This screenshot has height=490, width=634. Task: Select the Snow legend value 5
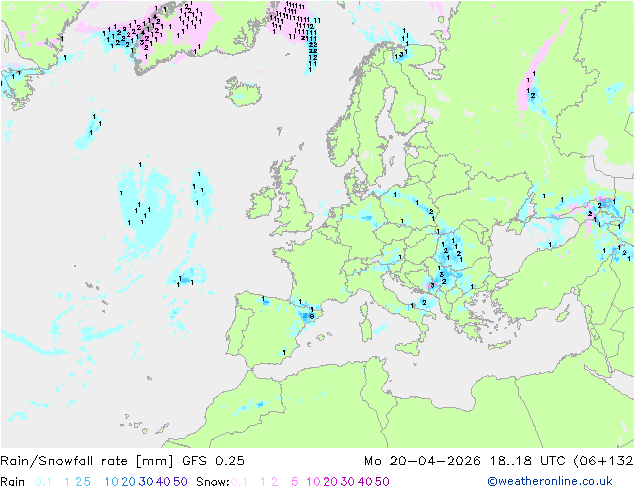pyautogui.click(x=295, y=482)
